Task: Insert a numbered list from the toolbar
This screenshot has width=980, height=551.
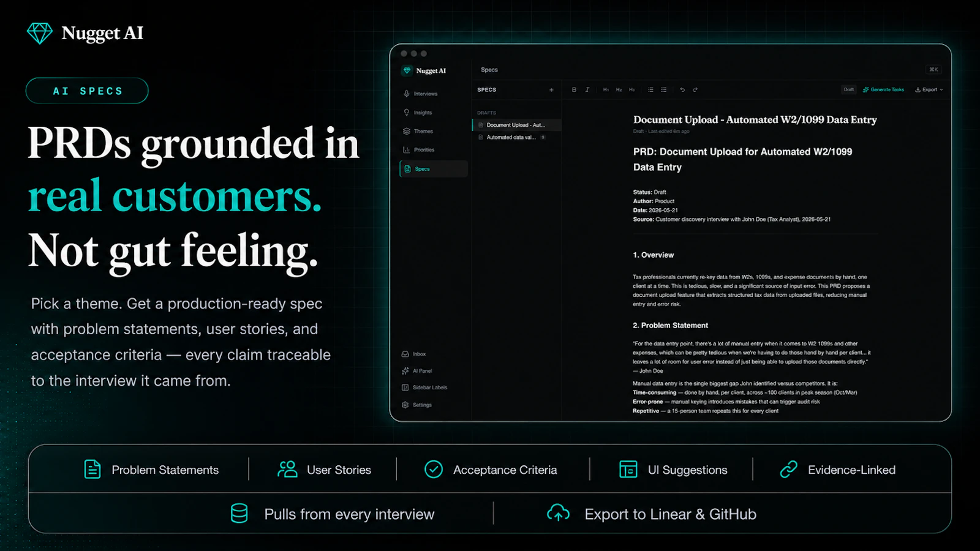Action: pyautogui.click(x=650, y=89)
